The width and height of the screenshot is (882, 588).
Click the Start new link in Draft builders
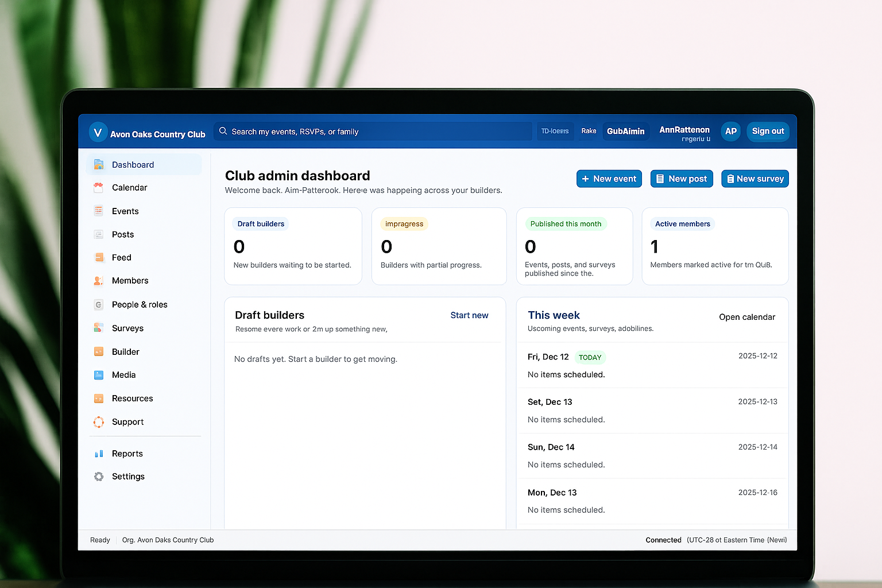[x=469, y=315]
